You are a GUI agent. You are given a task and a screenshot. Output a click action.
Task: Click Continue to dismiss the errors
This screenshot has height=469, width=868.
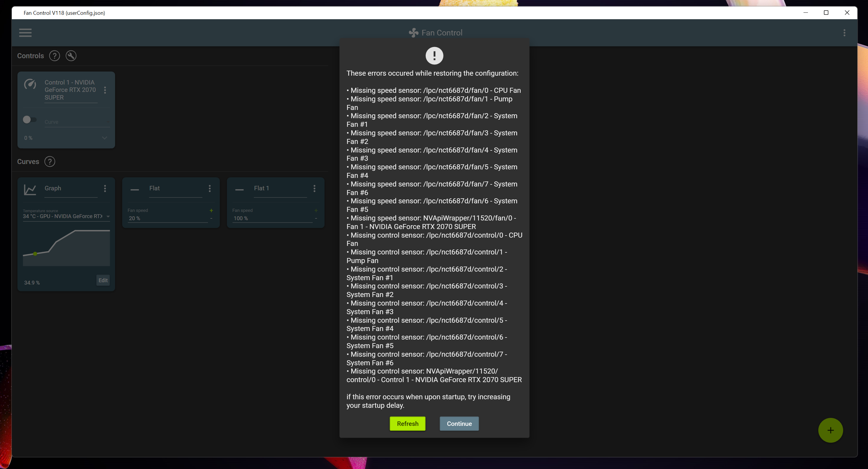[x=459, y=423]
